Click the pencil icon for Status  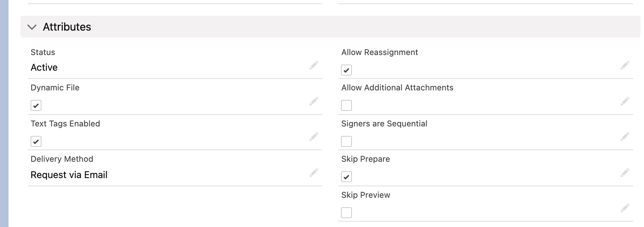pos(314,65)
